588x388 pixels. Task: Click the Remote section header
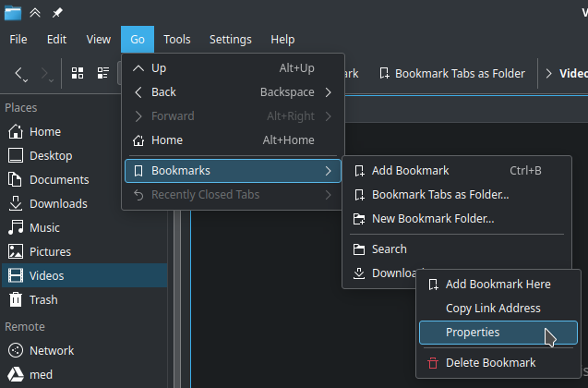pos(25,327)
